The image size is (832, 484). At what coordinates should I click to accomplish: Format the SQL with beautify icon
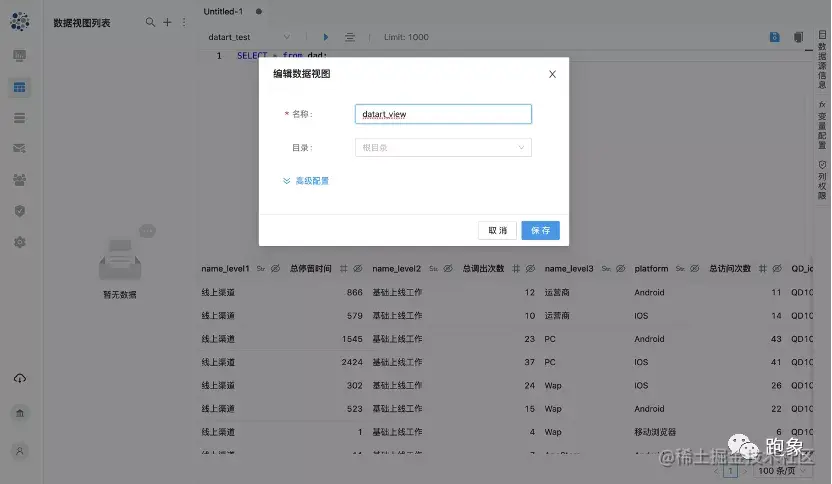pos(350,37)
